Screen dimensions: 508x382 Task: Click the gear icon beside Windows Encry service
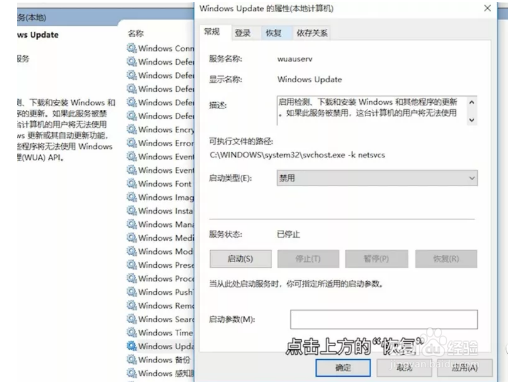(x=132, y=129)
